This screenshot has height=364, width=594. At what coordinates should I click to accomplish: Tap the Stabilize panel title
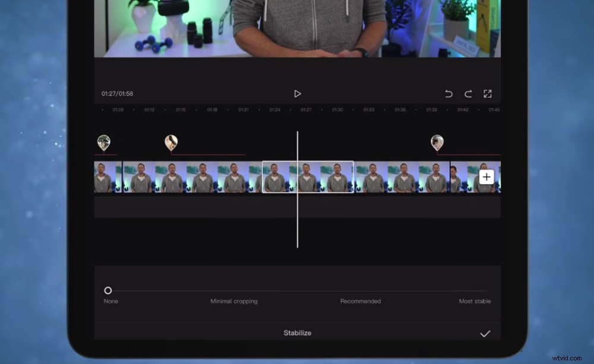click(x=297, y=333)
